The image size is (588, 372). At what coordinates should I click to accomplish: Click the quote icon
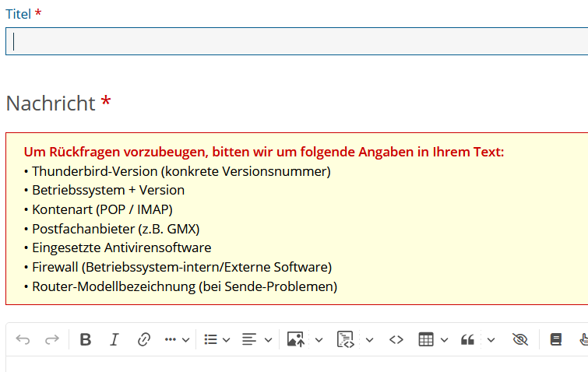coord(468,339)
